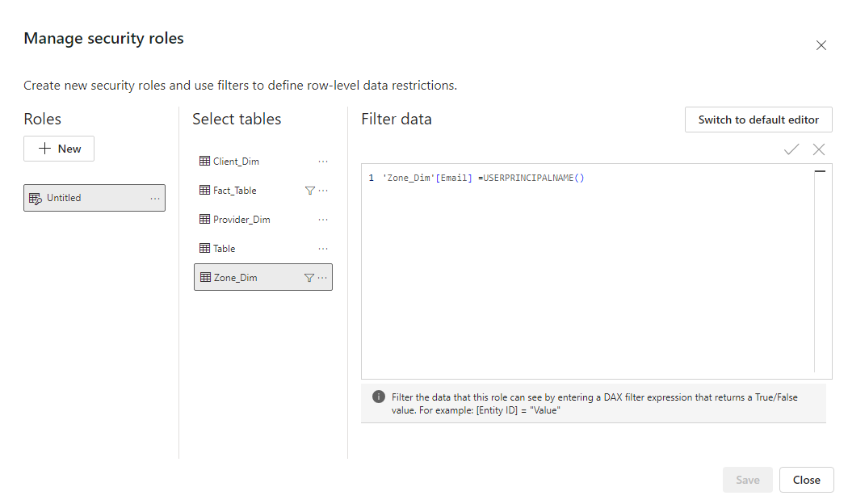848x504 pixels.
Task: Click the filter icon on Fact_Table
Action: (x=310, y=191)
